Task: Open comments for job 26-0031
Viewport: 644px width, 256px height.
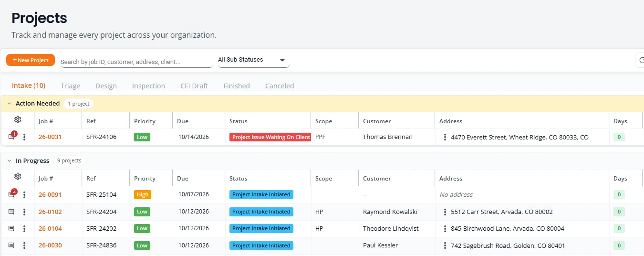Action: 11,137
